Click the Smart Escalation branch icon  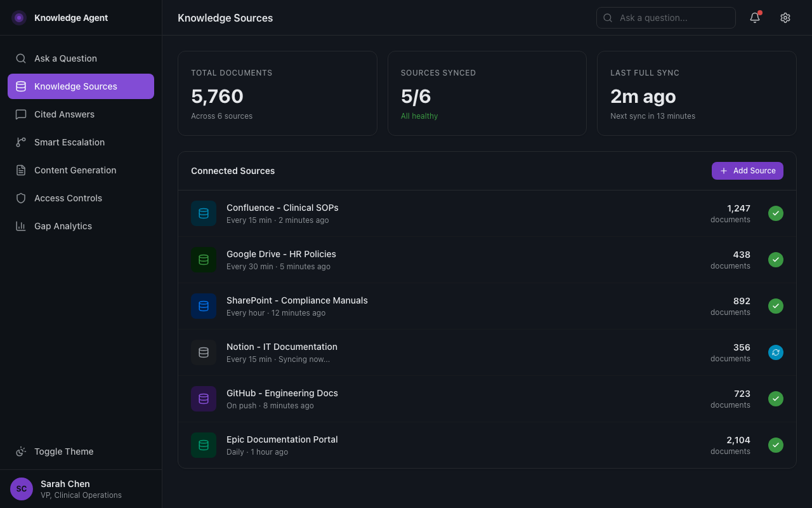click(20, 142)
